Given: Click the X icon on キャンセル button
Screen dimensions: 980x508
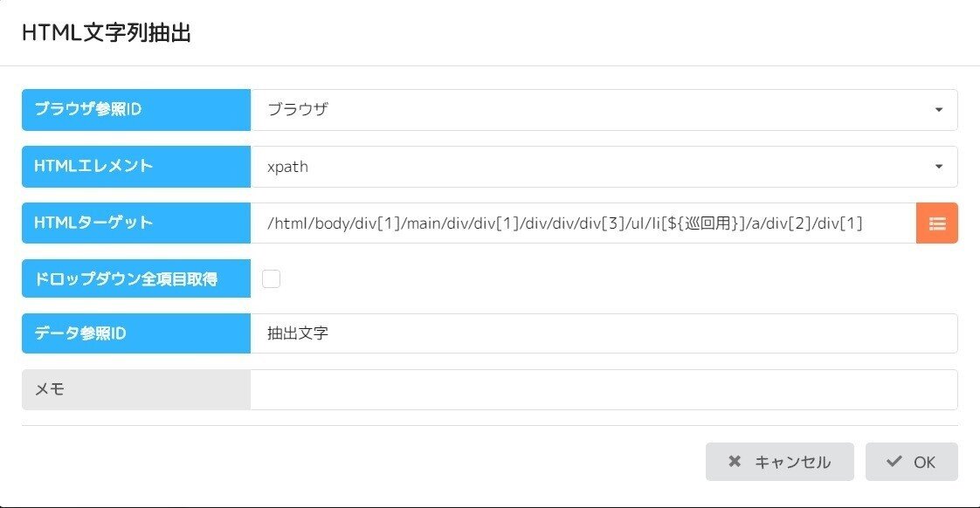Looking at the screenshot, I should point(735,462).
